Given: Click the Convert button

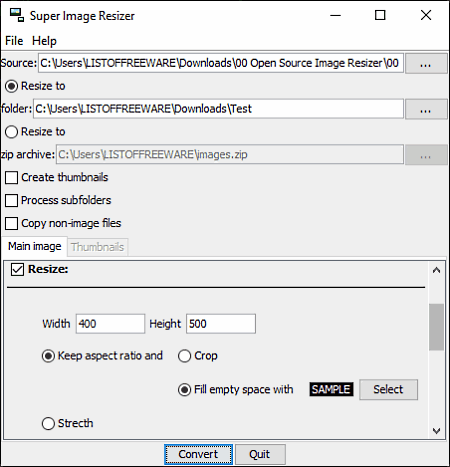Looking at the screenshot, I should [x=198, y=454].
